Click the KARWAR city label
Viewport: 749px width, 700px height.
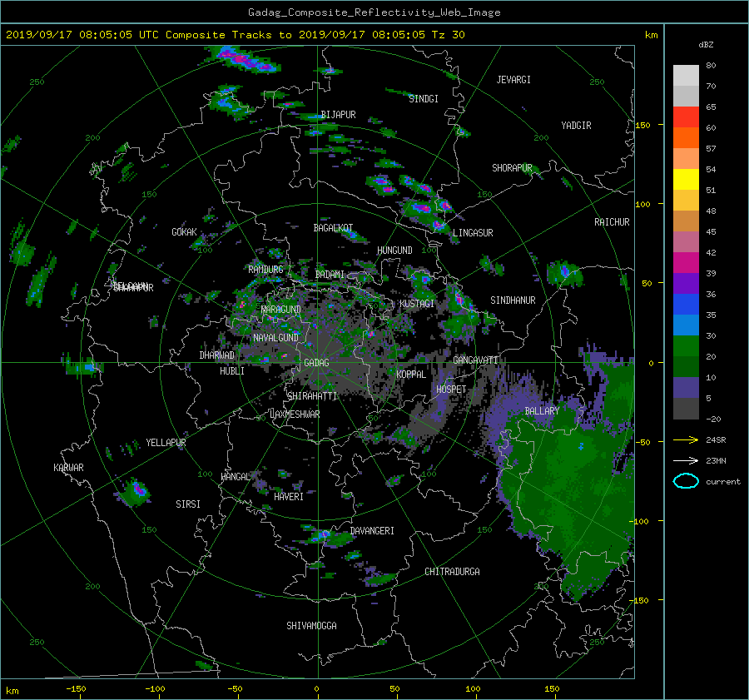click(x=68, y=468)
